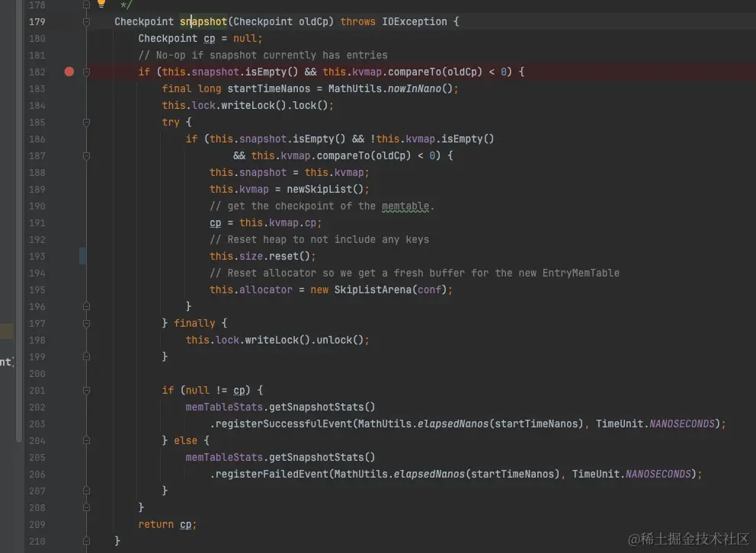Viewport: 756px width, 553px height.
Task: Click registerSuccessfulEvent method call
Action: (x=283, y=424)
